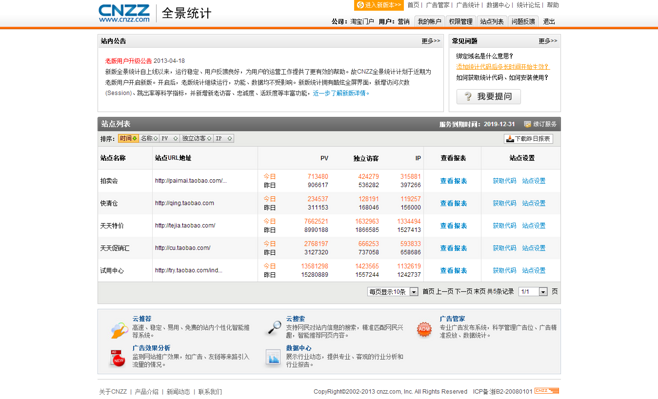The width and height of the screenshot is (658, 399).
Task: Click the 末页 pagination link
Action: pos(480,292)
